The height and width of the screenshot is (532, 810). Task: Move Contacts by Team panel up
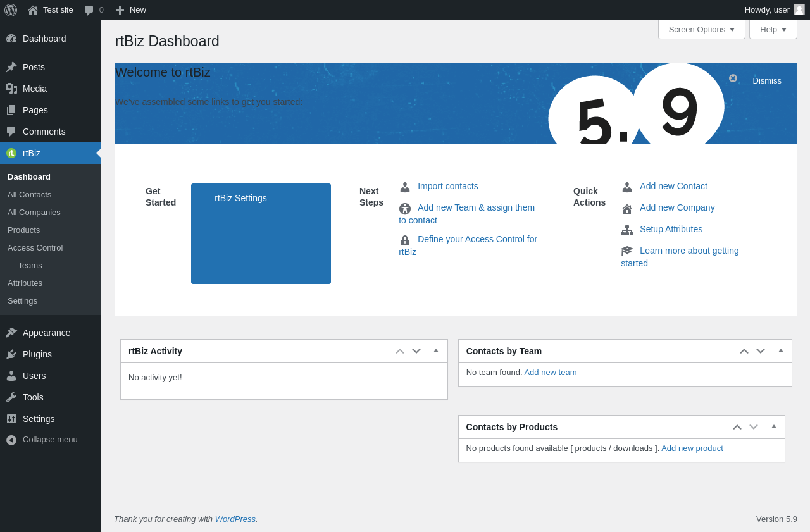coord(744,351)
